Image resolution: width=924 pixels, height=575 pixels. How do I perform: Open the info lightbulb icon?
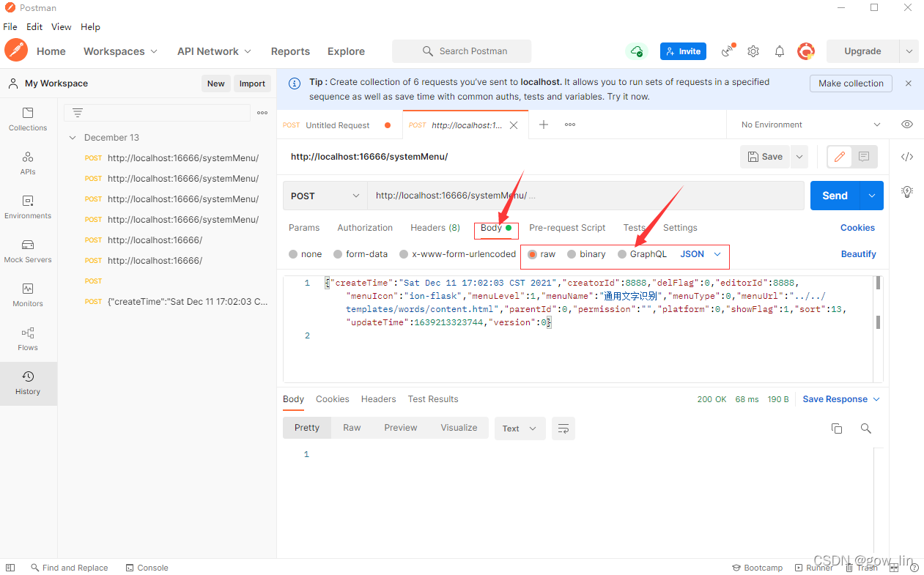(x=907, y=192)
